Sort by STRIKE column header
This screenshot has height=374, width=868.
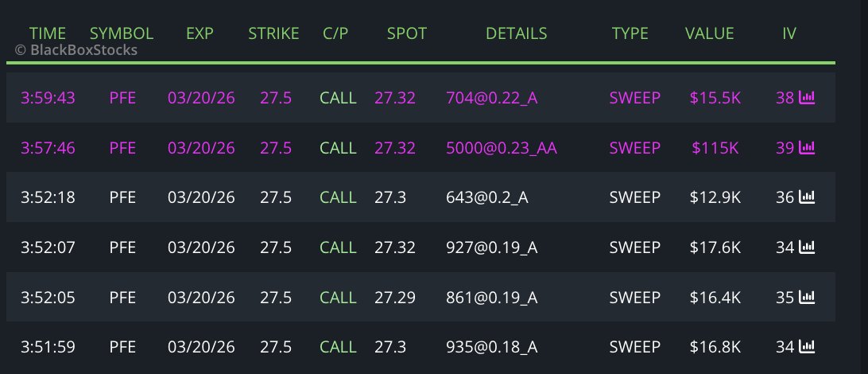click(273, 33)
